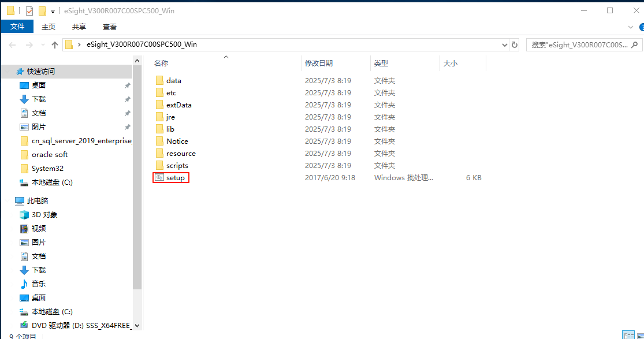Image resolution: width=644 pixels, height=339 pixels.
Task: Expand the ribbon with the chevron
Action: [631, 27]
